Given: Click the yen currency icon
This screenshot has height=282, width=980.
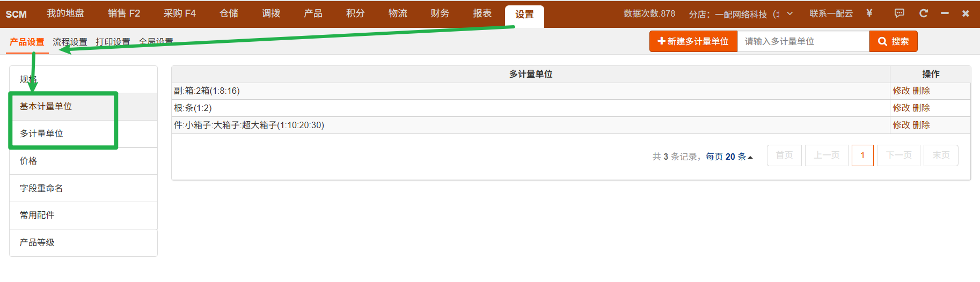Looking at the screenshot, I should point(869,13).
